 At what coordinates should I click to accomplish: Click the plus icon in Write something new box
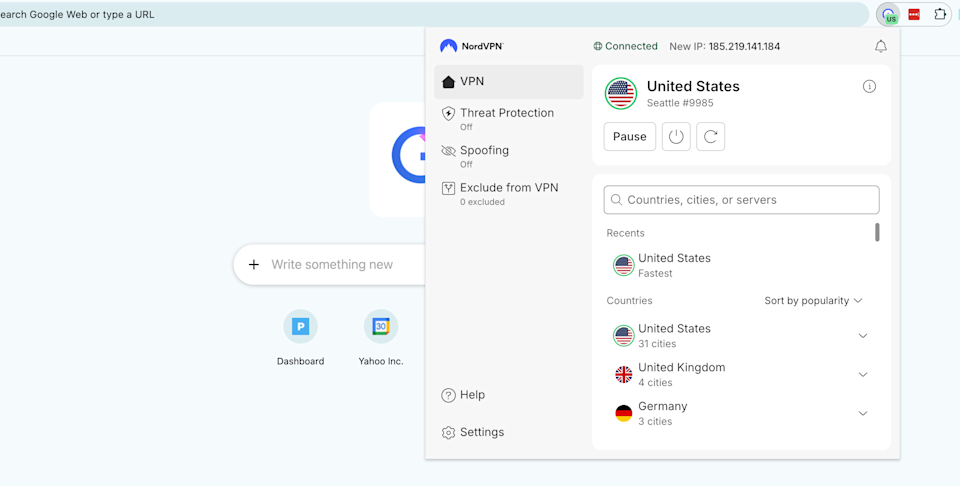[x=253, y=264]
